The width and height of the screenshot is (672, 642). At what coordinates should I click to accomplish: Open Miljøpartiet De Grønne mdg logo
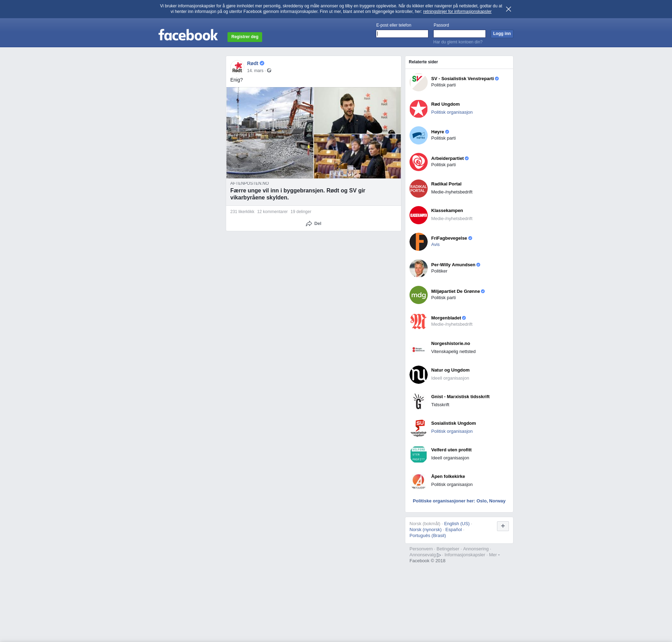(419, 295)
